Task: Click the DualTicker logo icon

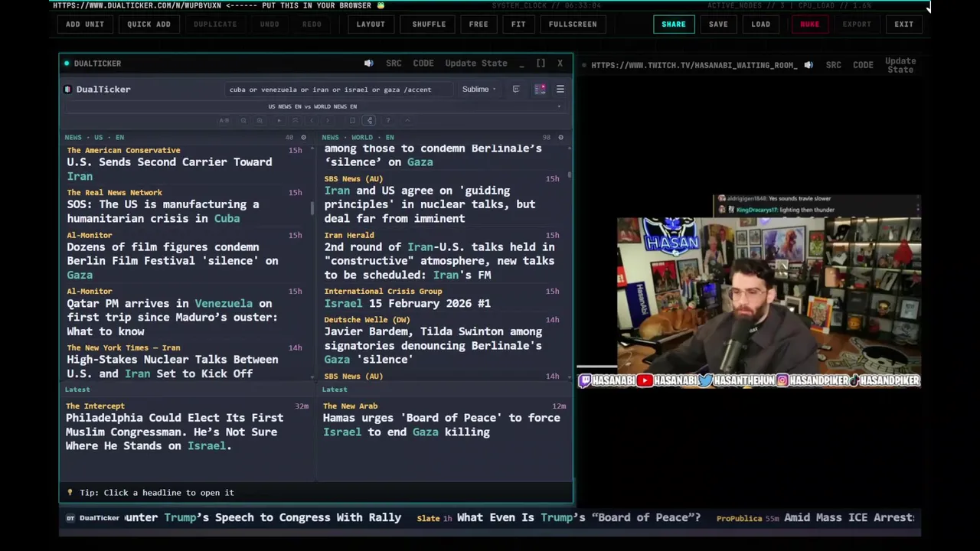Action: [67, 90]
